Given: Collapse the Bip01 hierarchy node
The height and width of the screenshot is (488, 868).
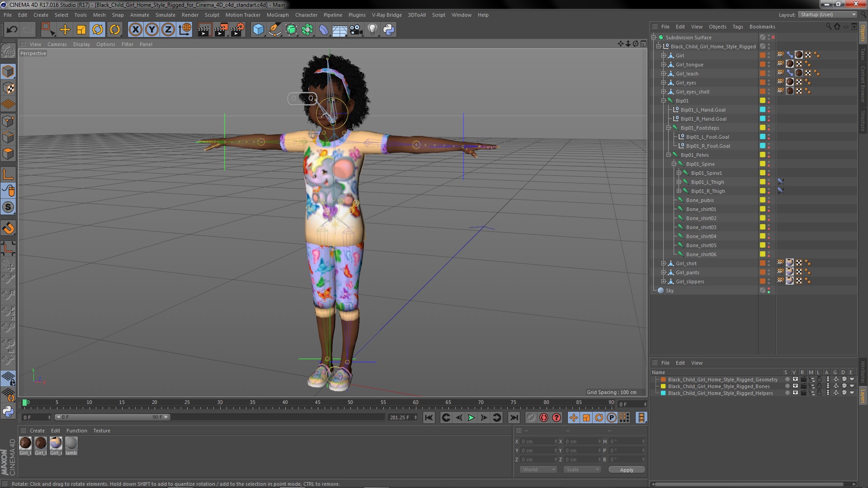Looking at the screenshot, I should (664, 101).
